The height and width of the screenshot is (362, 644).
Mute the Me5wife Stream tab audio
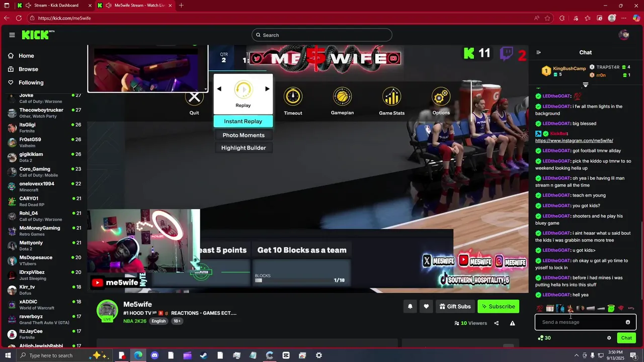pyautogui.click(x=108, y=6)
